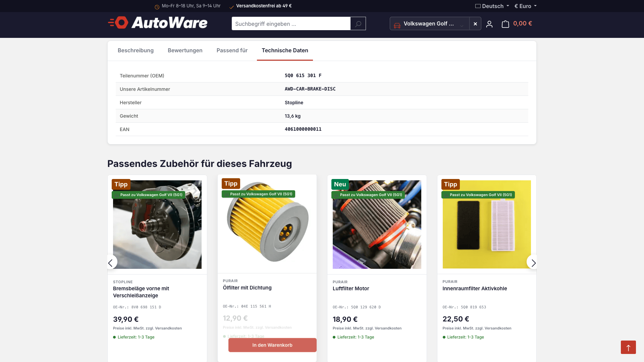Remove the selected Volkswagen Golf vehicle
The height and width of the screenshot is (362, 644).
[475, 23]
